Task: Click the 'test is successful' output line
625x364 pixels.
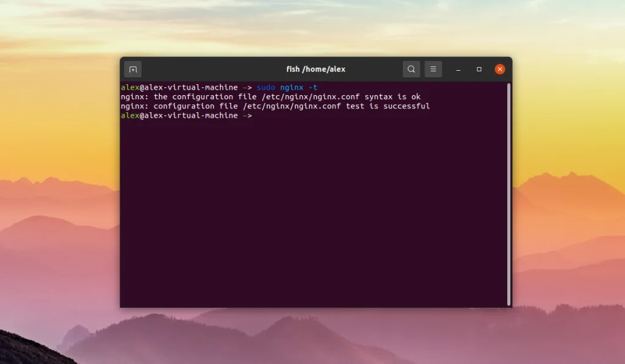Action: (275, 106)
